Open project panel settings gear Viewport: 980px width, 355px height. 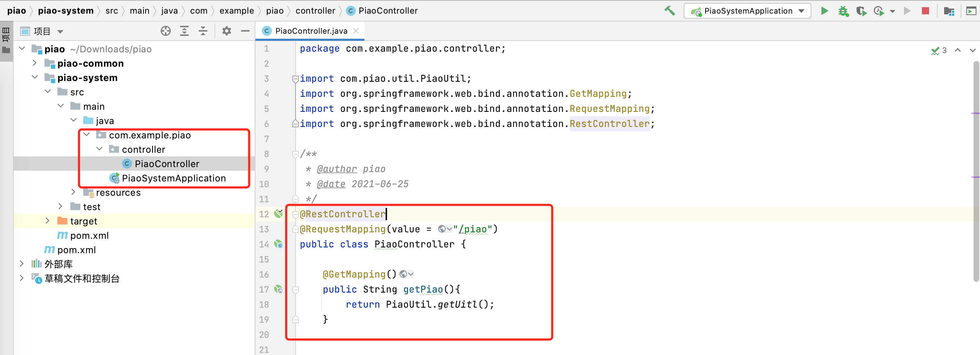point(227,31)
